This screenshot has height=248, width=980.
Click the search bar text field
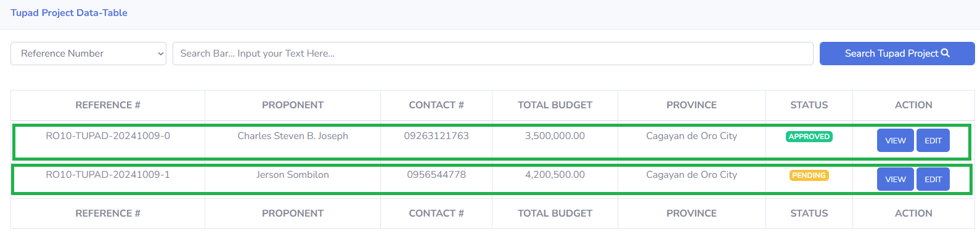(492, 54)
